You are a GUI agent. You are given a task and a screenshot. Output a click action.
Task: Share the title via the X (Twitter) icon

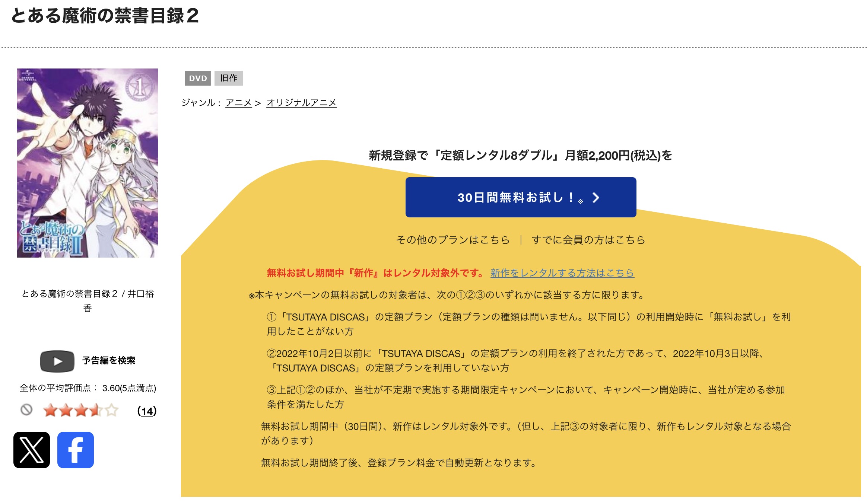click(x=32, y=450)
